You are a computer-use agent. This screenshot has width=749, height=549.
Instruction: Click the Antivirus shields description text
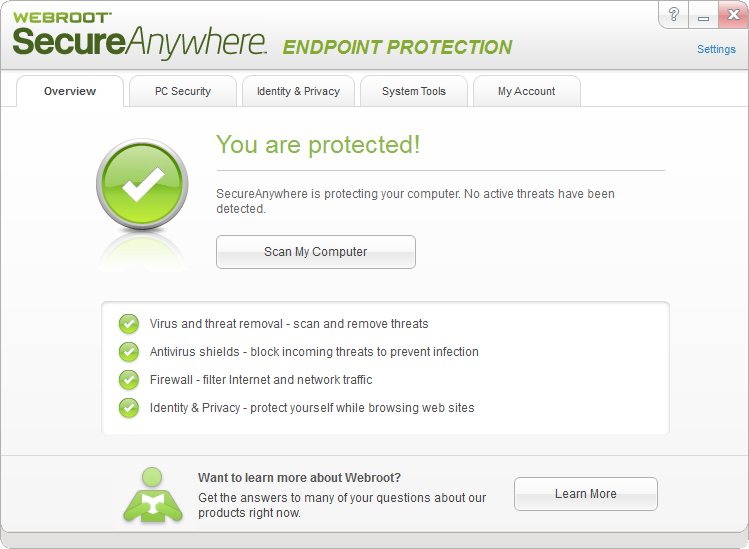(x=314, y=352)
